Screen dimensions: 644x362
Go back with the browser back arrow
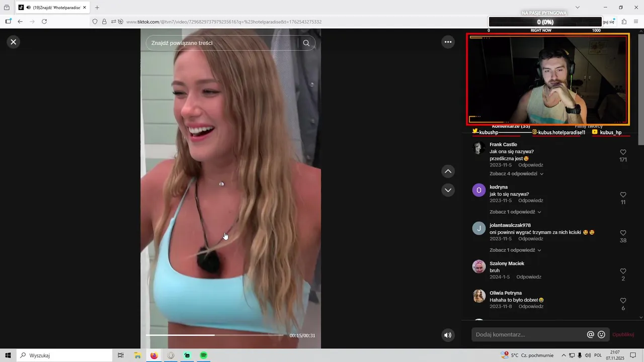pos(20,22)
